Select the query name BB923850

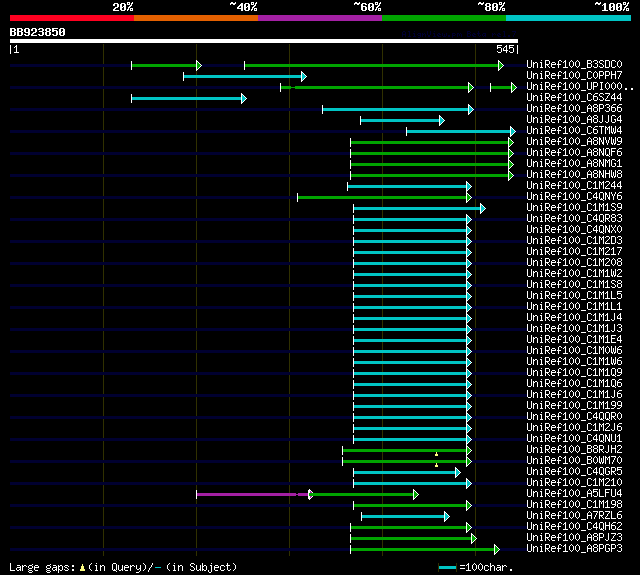click(38, 32)
